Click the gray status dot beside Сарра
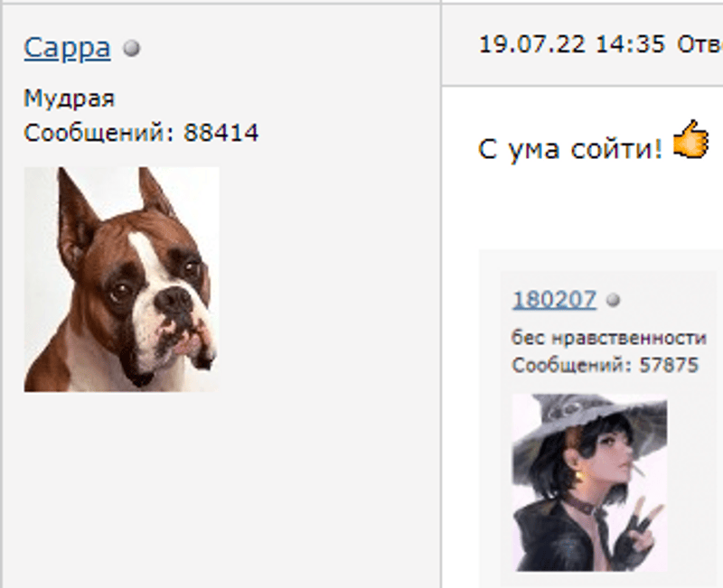Screen dimensions: 723x588 131,48
